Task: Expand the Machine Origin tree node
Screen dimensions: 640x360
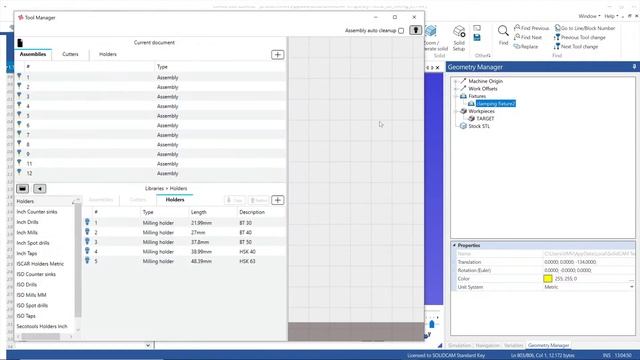Action: (456, 81)
